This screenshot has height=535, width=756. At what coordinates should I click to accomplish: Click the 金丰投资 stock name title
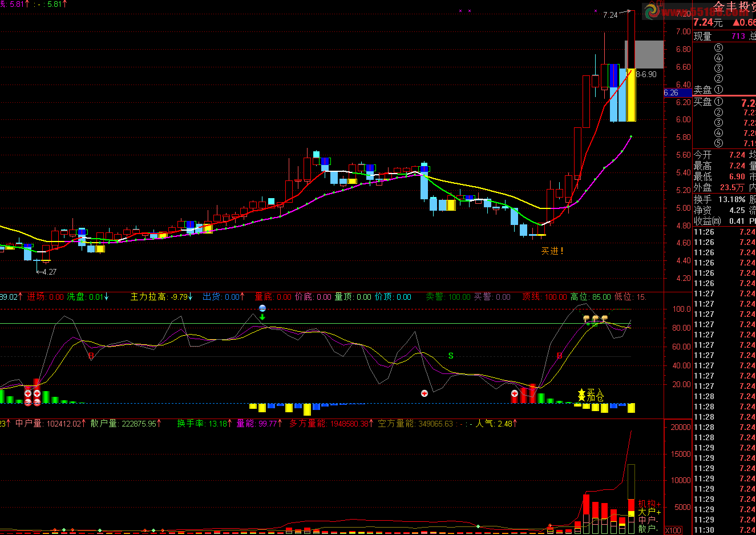734,7
